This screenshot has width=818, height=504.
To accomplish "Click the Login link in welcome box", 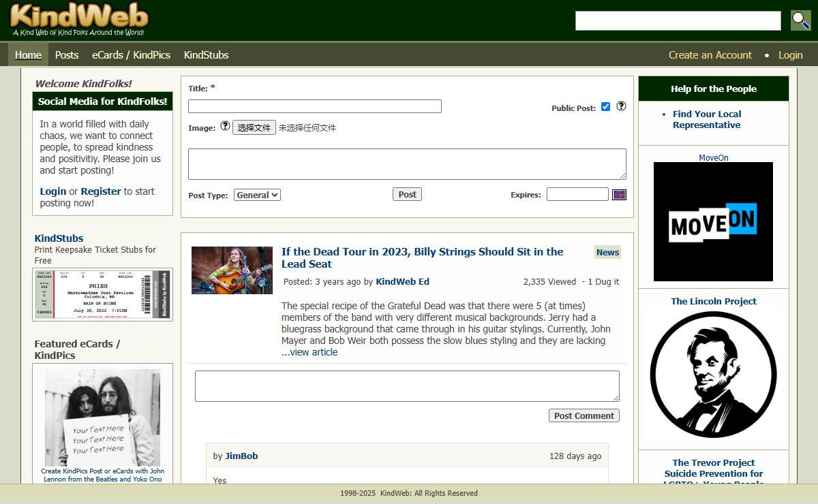I will point(53,191).
